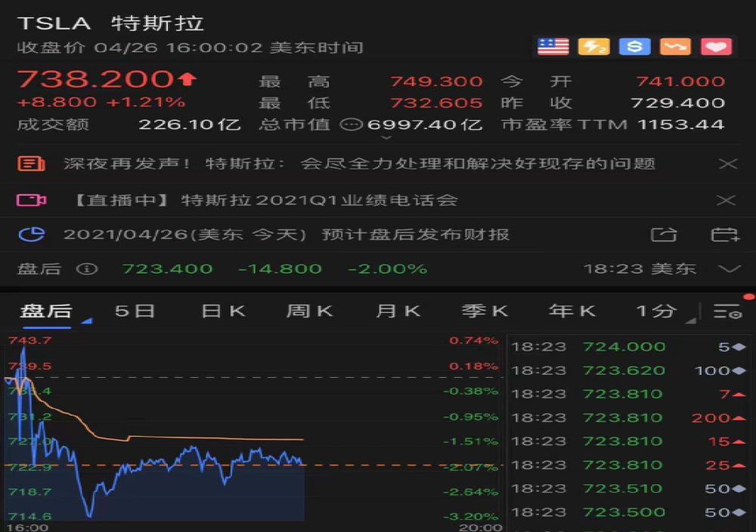Image resolution: width=756 pixels, height=532 pixels.
Task: Tap the 成交额 226.10亿 value
Action: click(190, 125)
